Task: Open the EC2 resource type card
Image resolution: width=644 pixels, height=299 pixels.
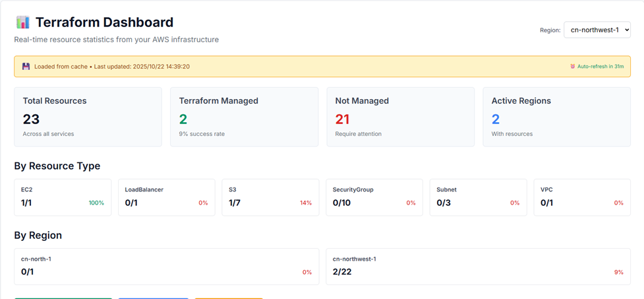Action: (63, 197)
